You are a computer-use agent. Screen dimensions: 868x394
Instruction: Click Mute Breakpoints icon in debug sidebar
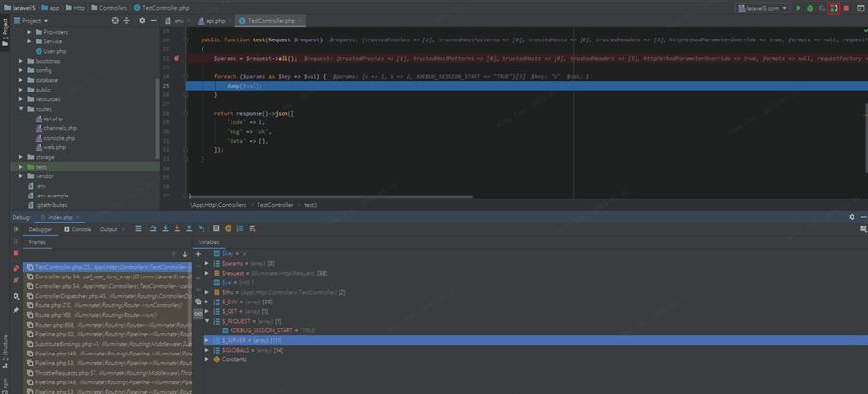click(15, 280)
